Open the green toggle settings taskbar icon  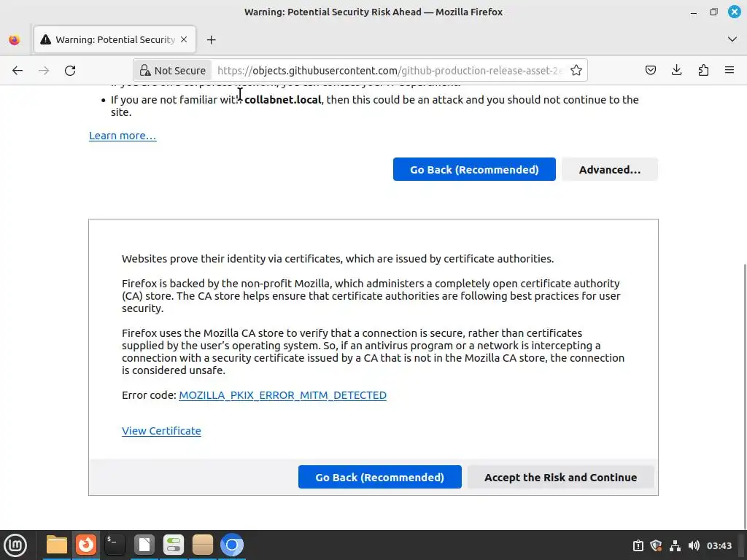point(174,545)
